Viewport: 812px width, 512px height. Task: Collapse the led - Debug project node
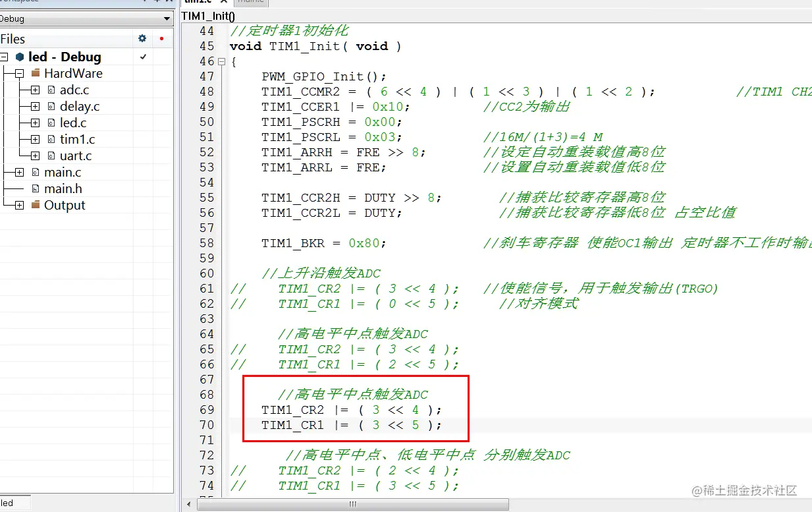[4, 57]
